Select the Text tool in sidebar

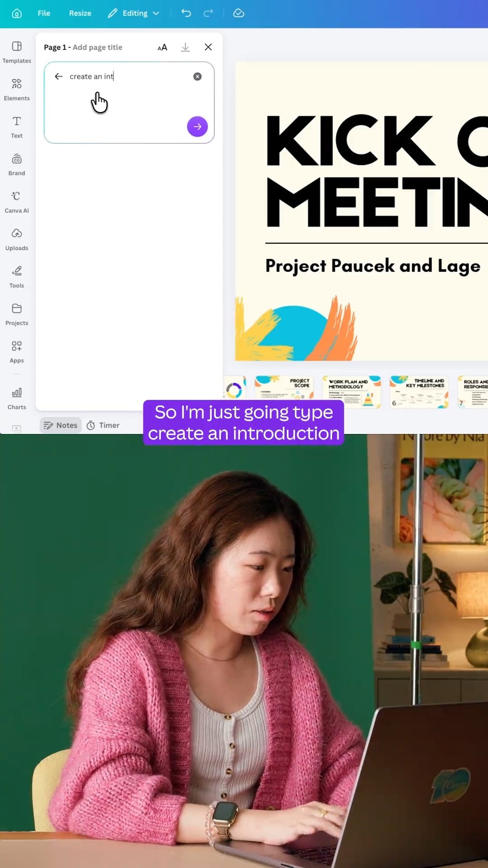tap(17, 127)
